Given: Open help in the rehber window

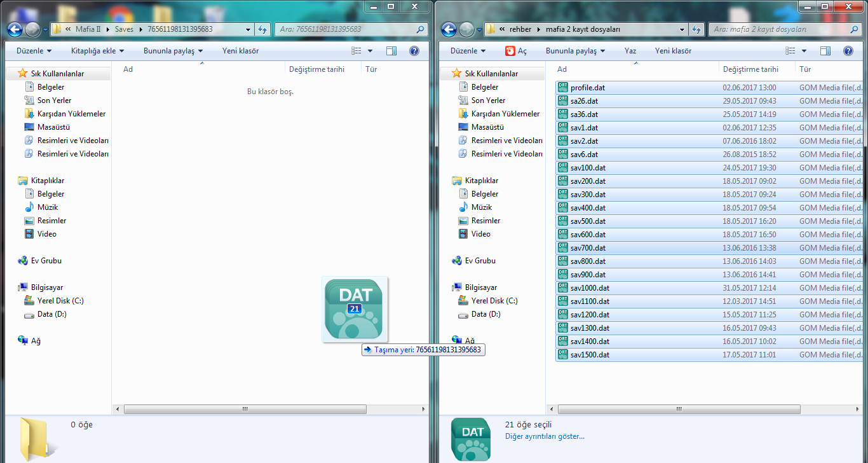Looking at the screenshot, I should pos(848,51).
